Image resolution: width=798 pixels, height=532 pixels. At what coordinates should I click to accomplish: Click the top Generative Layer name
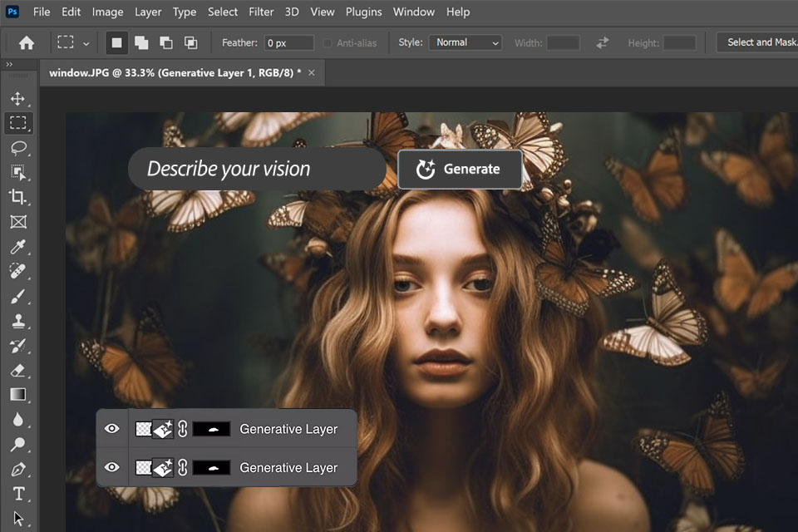288,429
